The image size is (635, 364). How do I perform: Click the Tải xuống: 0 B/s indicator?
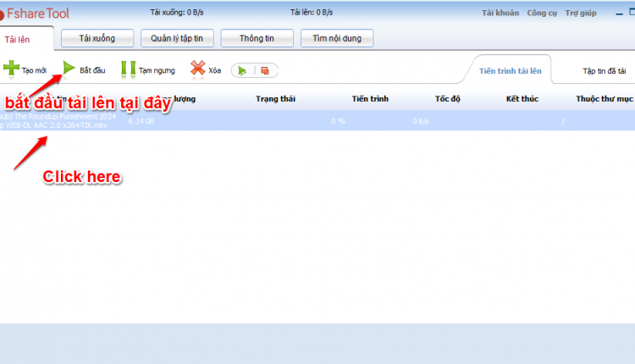click(177, 13)
